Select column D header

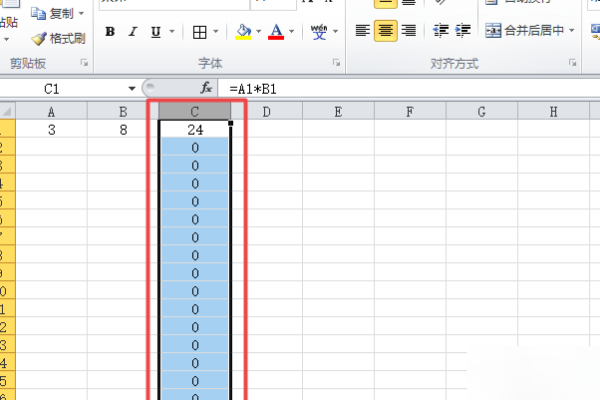coord(267,112)
